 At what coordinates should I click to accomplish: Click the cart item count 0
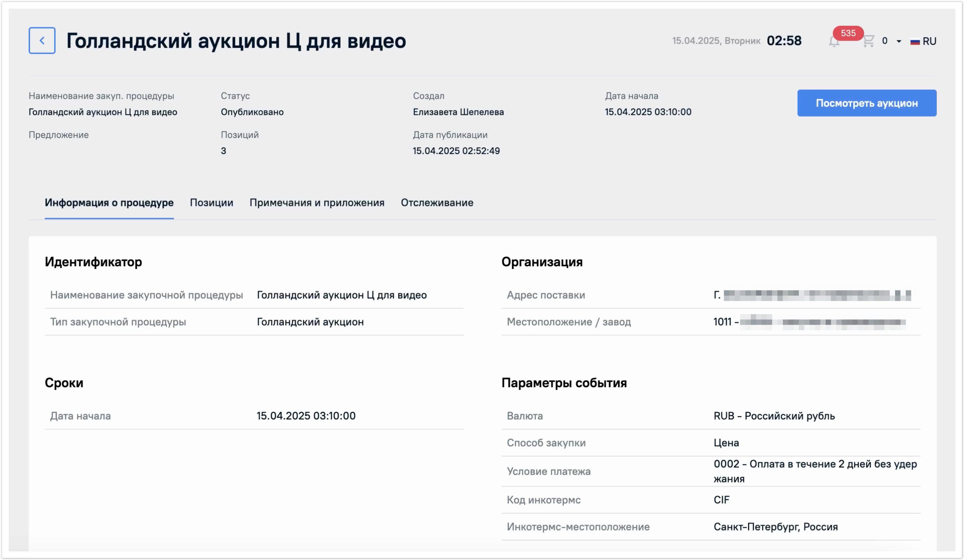point(884,41)
